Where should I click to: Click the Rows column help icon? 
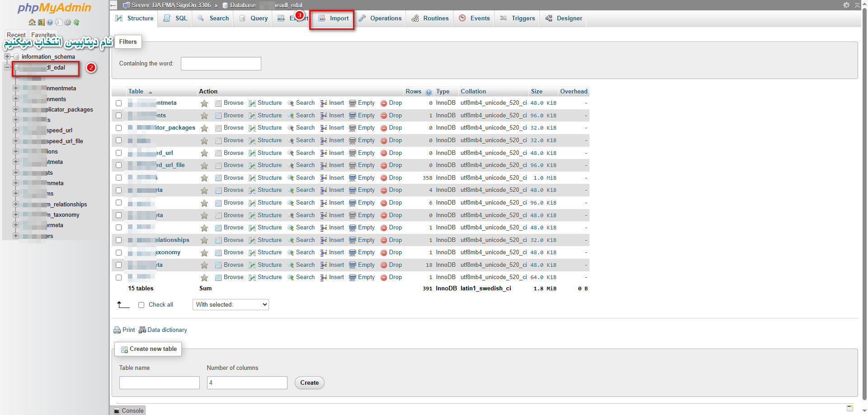(x=429, y=92)
